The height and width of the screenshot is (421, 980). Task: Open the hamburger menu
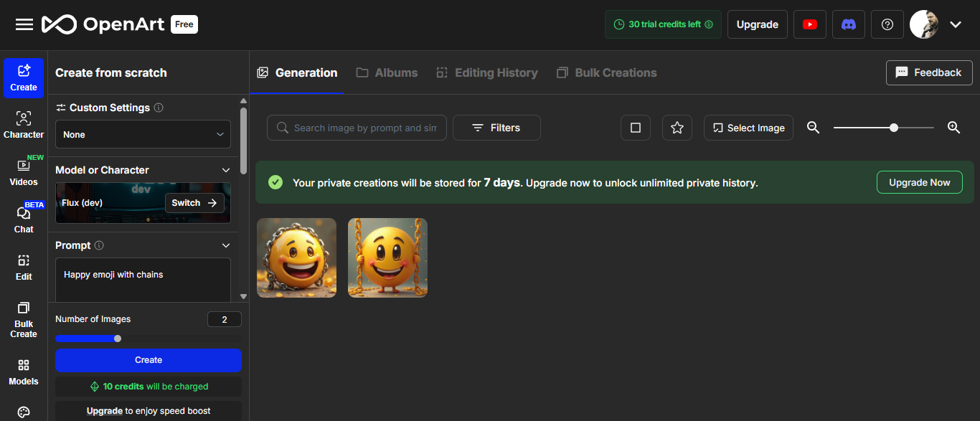24,24
